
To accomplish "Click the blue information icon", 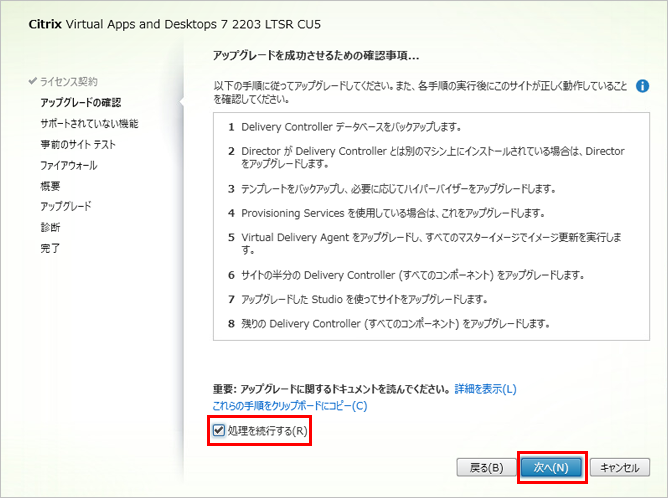I will [642, 86].
